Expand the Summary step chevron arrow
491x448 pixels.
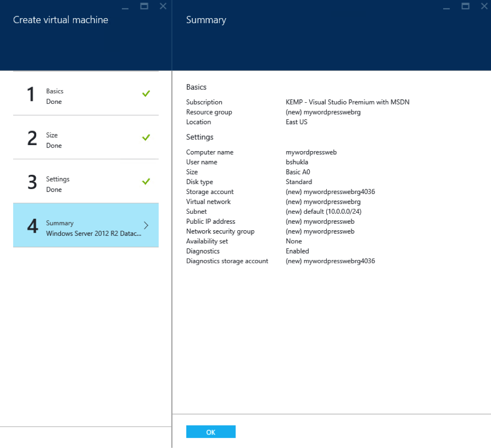click(x=146, y=225)
